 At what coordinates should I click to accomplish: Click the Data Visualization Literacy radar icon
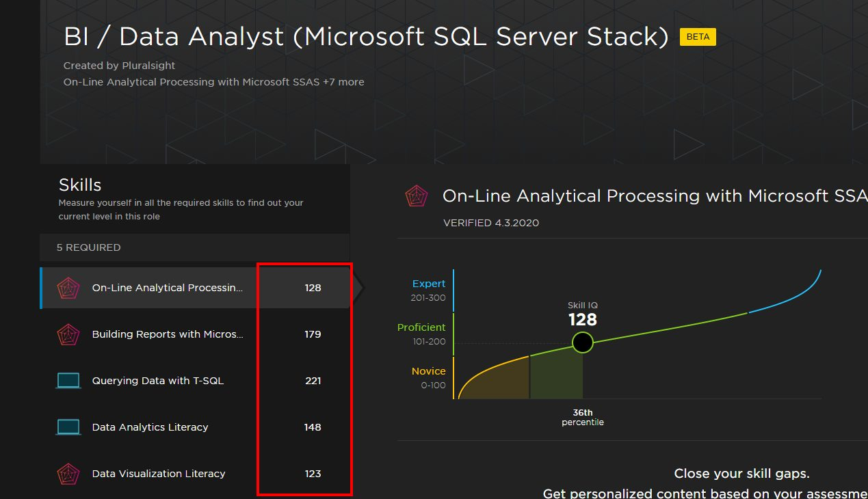tap(68, 474)
